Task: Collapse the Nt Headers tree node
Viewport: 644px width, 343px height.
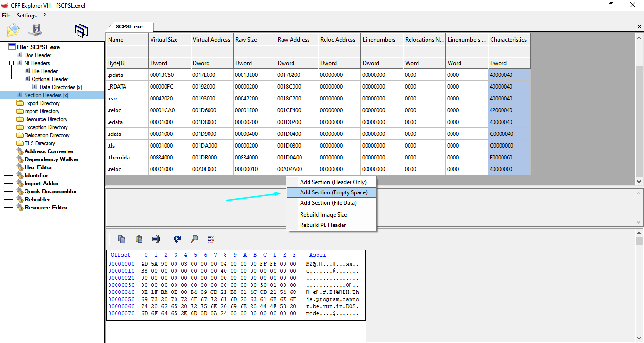Action: point(12,63)
